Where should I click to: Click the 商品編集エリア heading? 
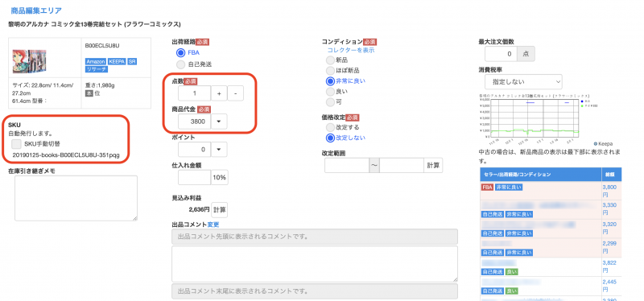click(36, 10)
